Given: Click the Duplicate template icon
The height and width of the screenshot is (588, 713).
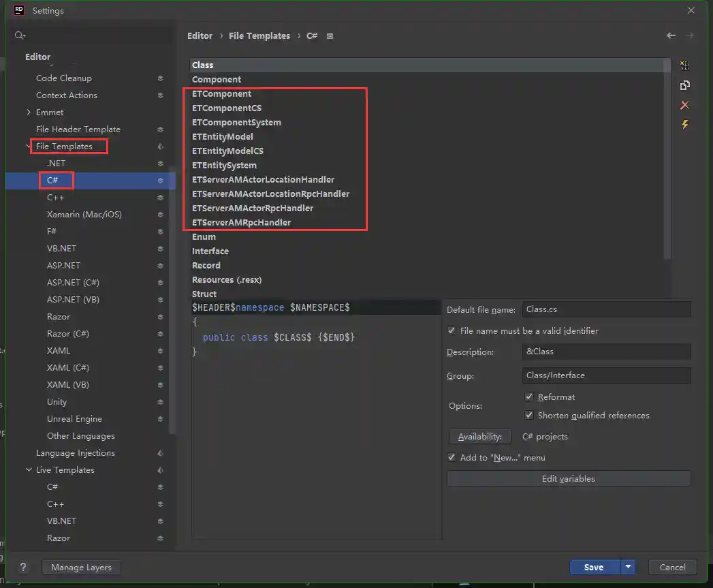Looking at the screenshot, I should pos(684,85).
